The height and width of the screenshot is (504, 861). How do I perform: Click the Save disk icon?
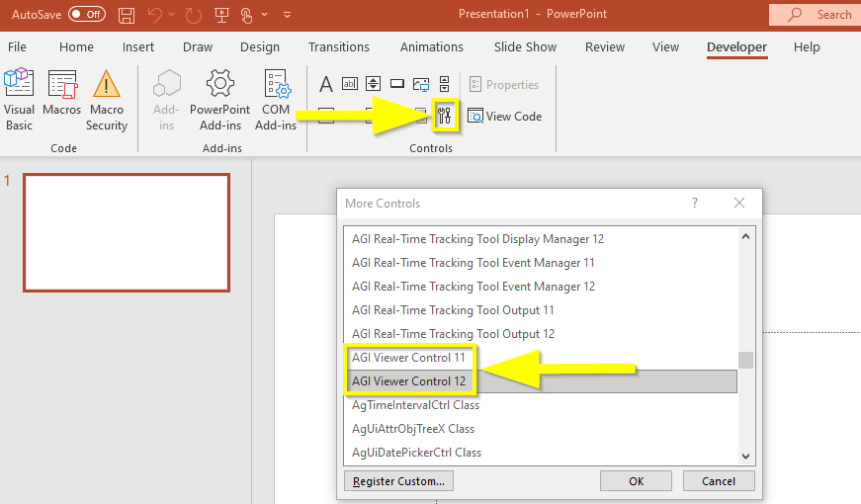click(127, 15)
